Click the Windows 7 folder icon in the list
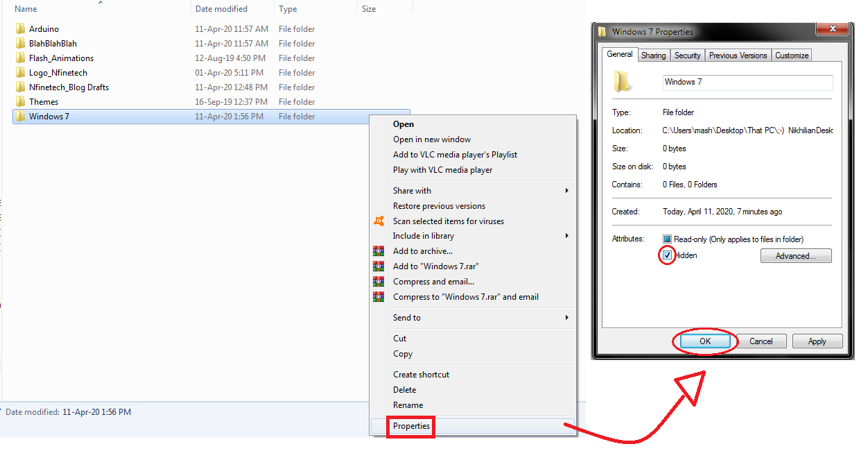 coord(20,116)
